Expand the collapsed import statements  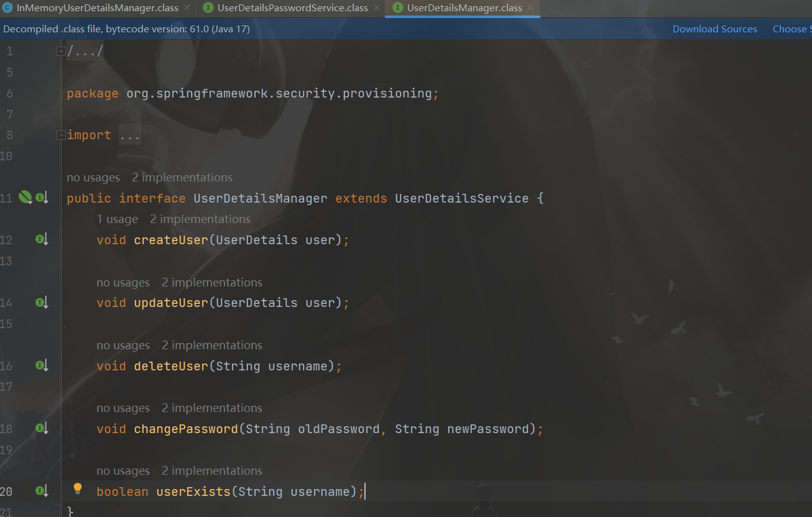[61, 135]
